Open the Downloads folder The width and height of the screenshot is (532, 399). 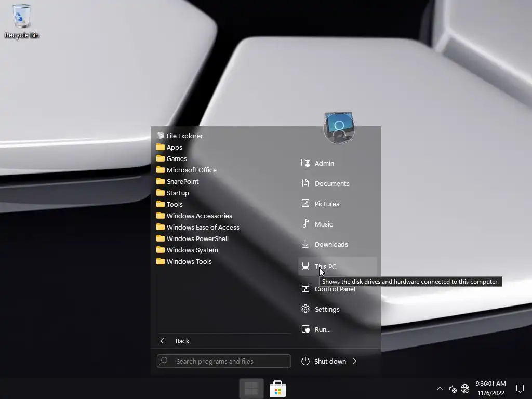click(x=338, y=244)
